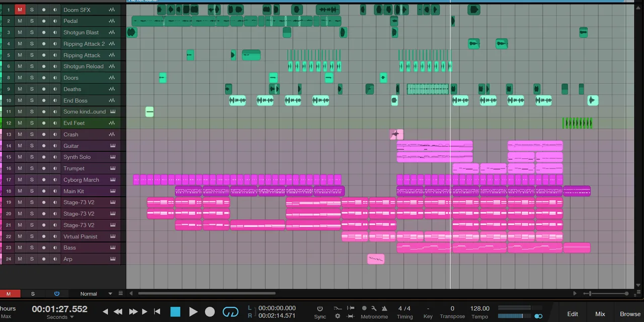Unmute the Doom SFX track

tap(20, 10)
